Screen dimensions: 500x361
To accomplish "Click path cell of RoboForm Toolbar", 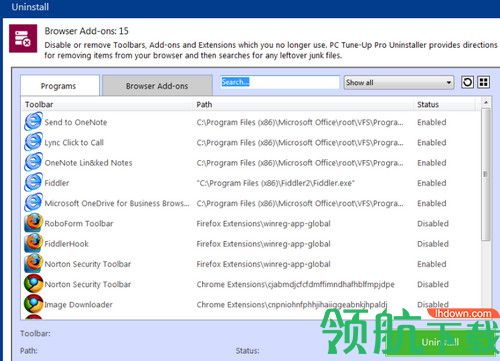I will point(263,224).
